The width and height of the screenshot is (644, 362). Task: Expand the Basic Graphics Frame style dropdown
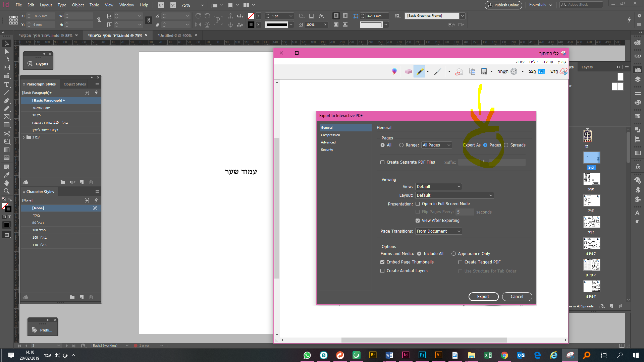[x=462, y=16]
